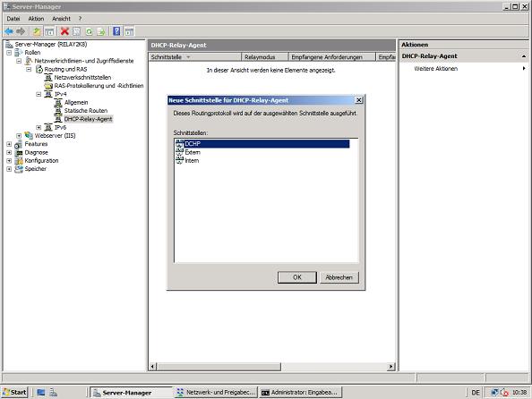Expand the Webserver (IIS) node

[x=19, y=136]
